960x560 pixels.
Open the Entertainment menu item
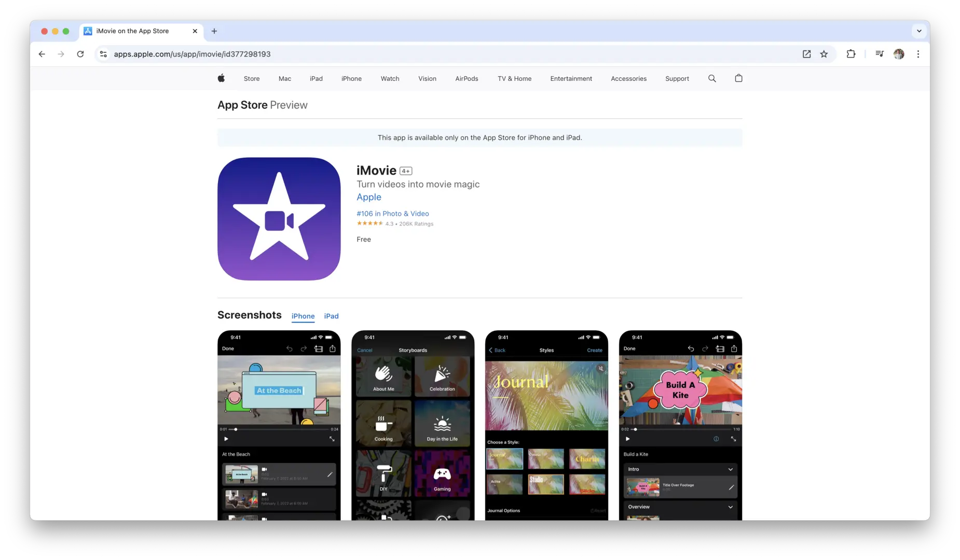pos(571,79)
